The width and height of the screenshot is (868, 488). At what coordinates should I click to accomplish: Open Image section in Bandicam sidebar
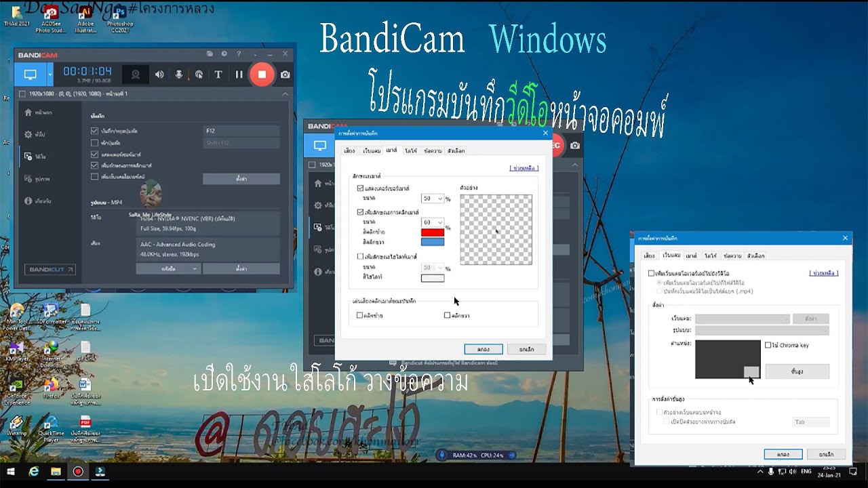(37, 179)
